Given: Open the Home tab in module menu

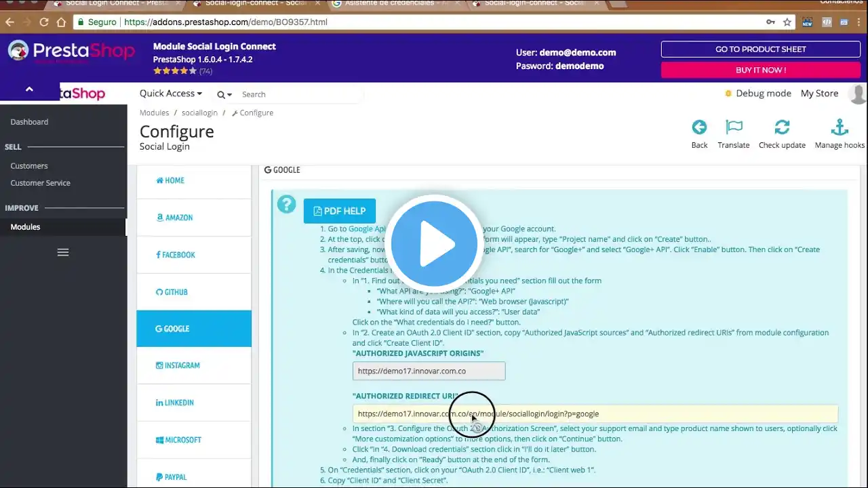Looking at the screenshot, I should (194, 180).
